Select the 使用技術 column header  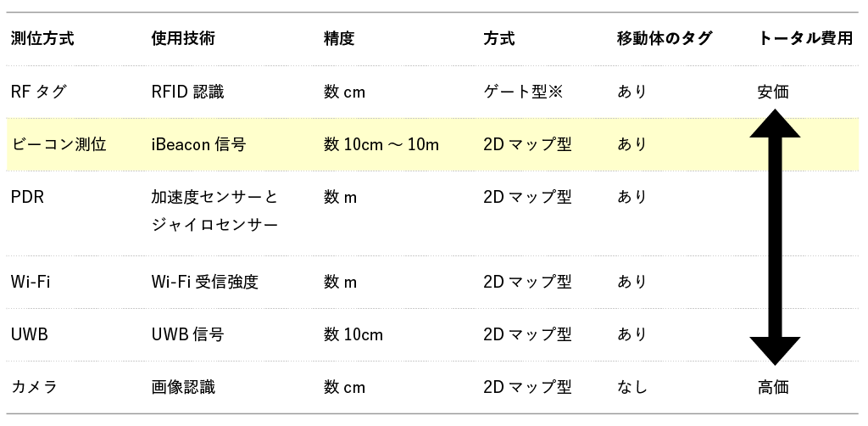pos(183,38)
